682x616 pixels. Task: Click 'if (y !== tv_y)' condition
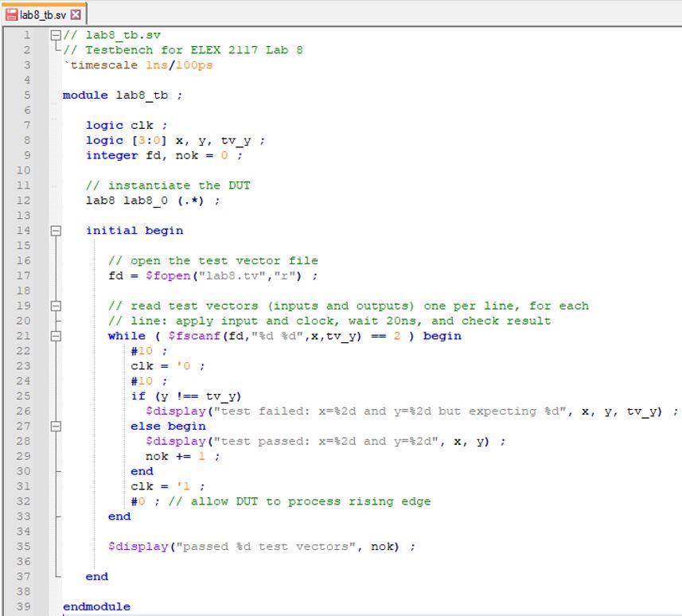coord(185,396)
